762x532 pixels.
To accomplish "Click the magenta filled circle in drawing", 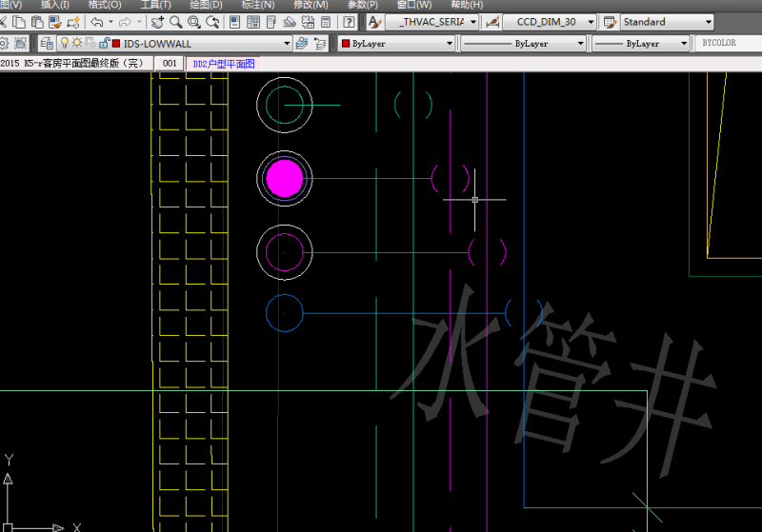I will [284, 178].
